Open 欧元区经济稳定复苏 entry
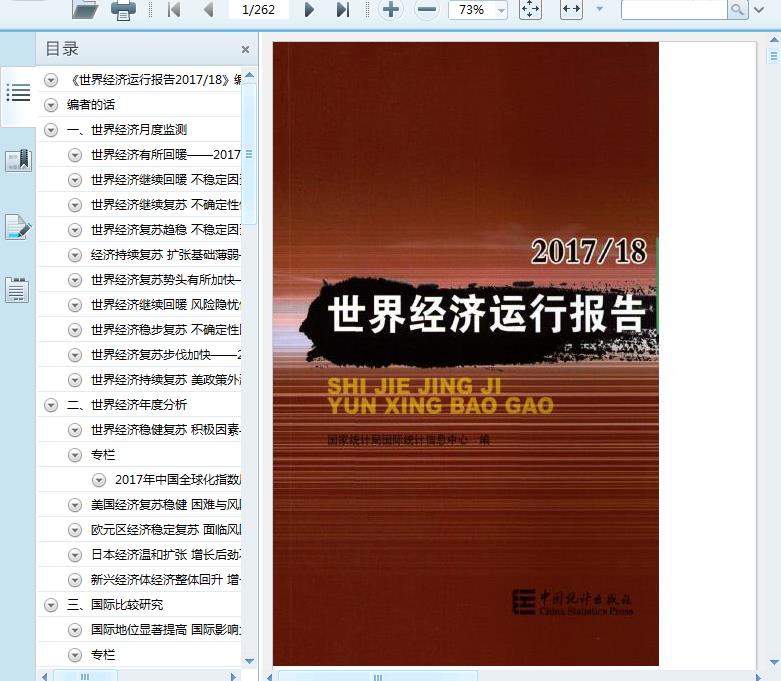Screen dimensions: 781x681 [x=166, y=530]
